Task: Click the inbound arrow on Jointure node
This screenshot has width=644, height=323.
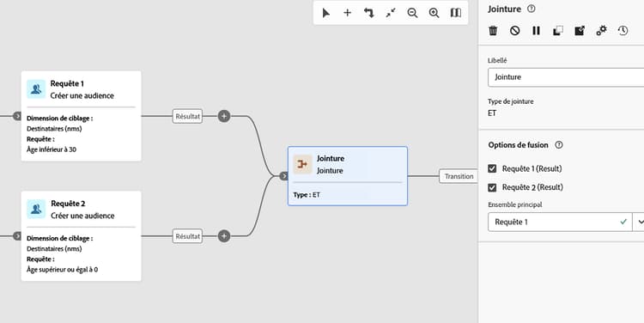Action: 284,176
